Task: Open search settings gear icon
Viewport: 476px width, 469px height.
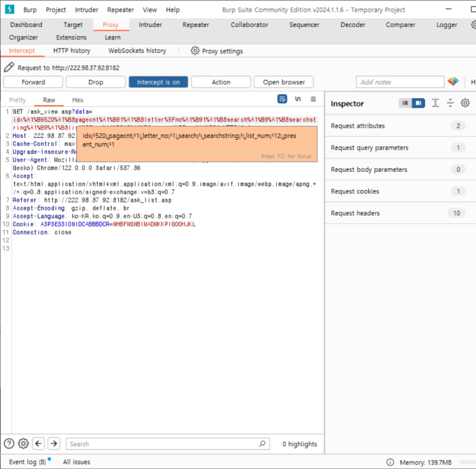Action: (23, 444)
